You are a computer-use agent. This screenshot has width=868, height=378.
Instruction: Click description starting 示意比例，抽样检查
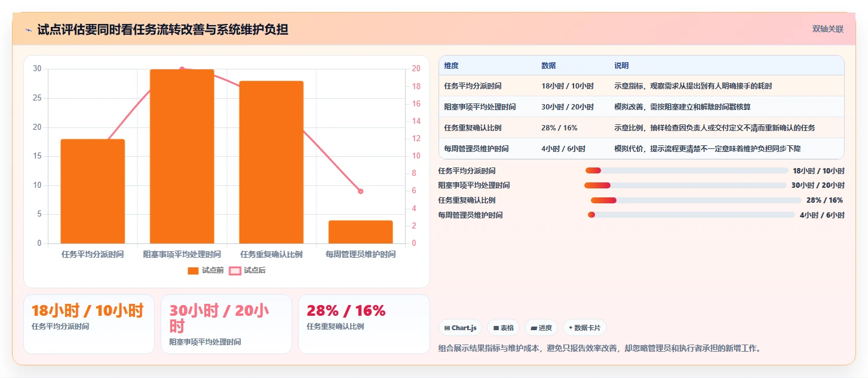coord(714,128)
